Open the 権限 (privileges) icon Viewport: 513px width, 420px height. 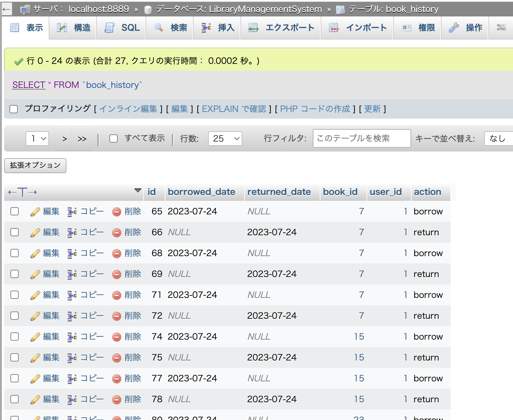pos(406,28)
